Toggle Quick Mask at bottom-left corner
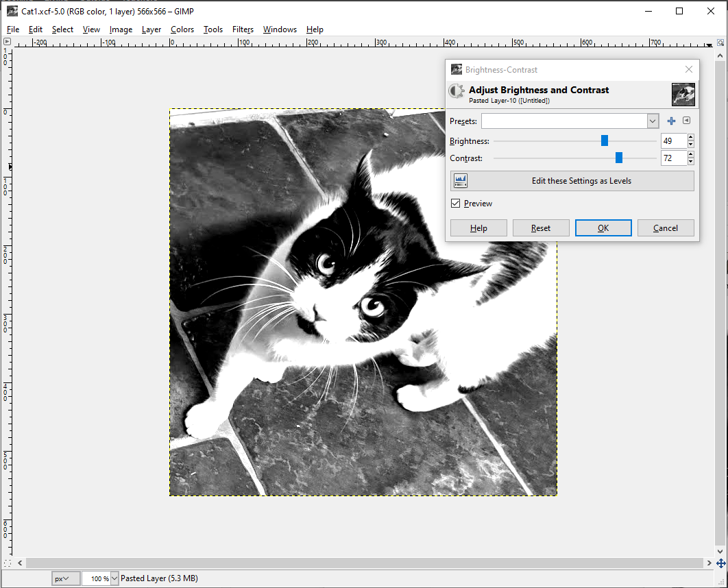 (7, 563)
